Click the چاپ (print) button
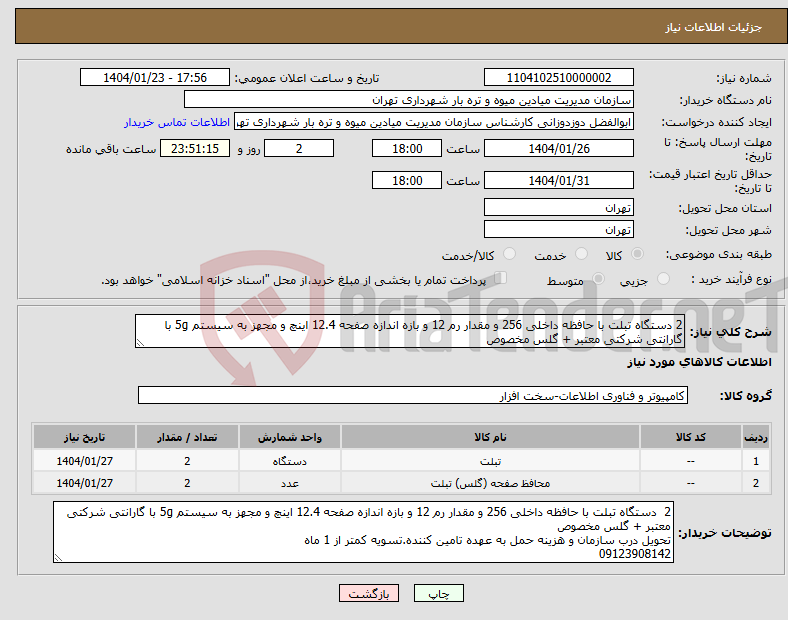Screen dimensions: 788x620 [438, 593]
